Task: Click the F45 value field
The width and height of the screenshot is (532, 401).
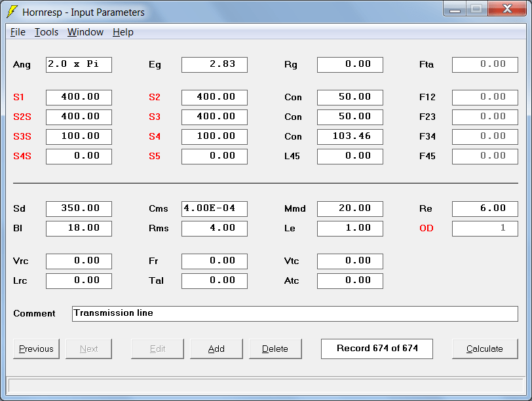Action: tap(485, 157)
